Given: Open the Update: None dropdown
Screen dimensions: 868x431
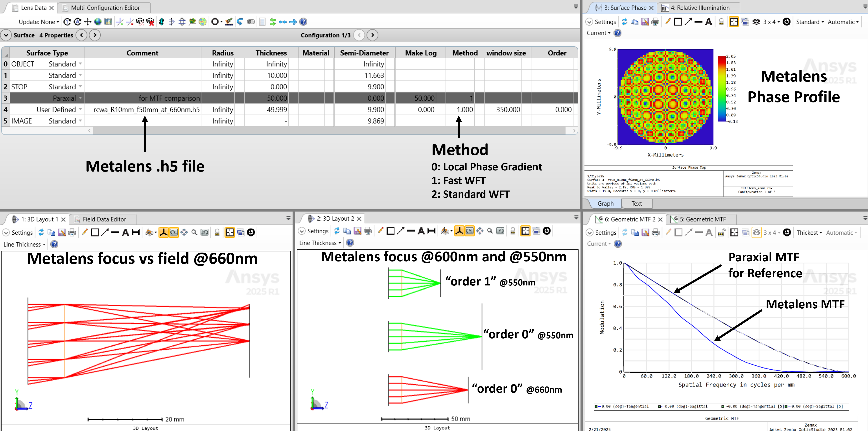Looking at the screenshot, I should tap(39, 22).
